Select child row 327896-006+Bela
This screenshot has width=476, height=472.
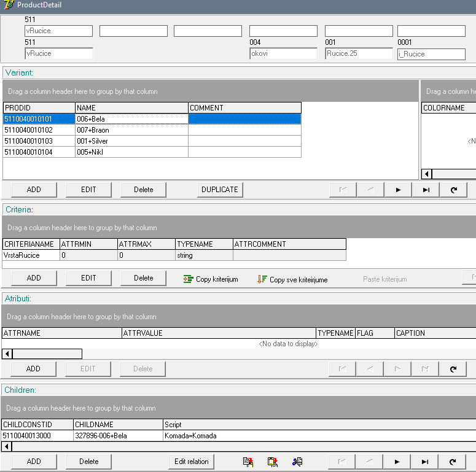coord(238,436)
